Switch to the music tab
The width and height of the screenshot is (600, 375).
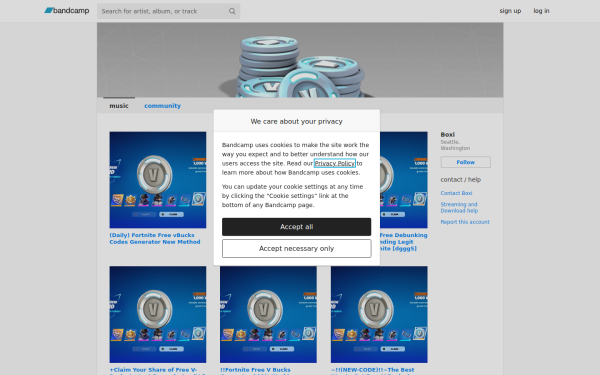119,106
